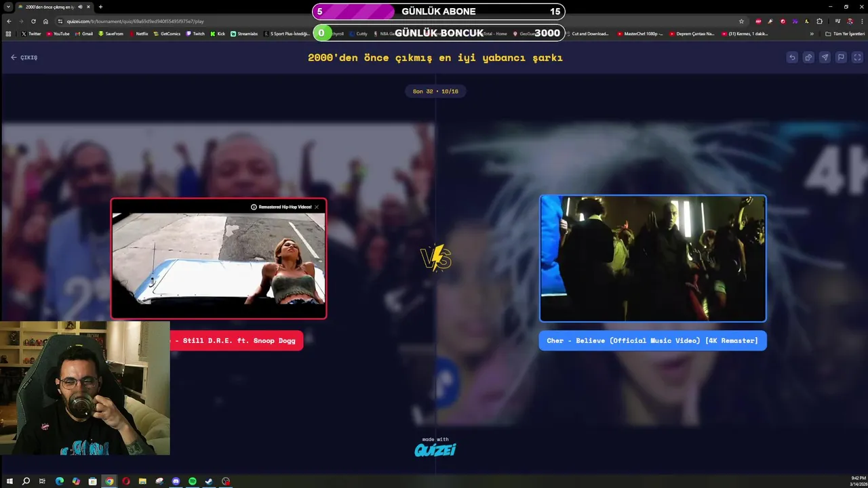The width and height of the screenshot is (868, 488).
Task: Click the ÇIKIŞ exit link
Action: (24, 58)
